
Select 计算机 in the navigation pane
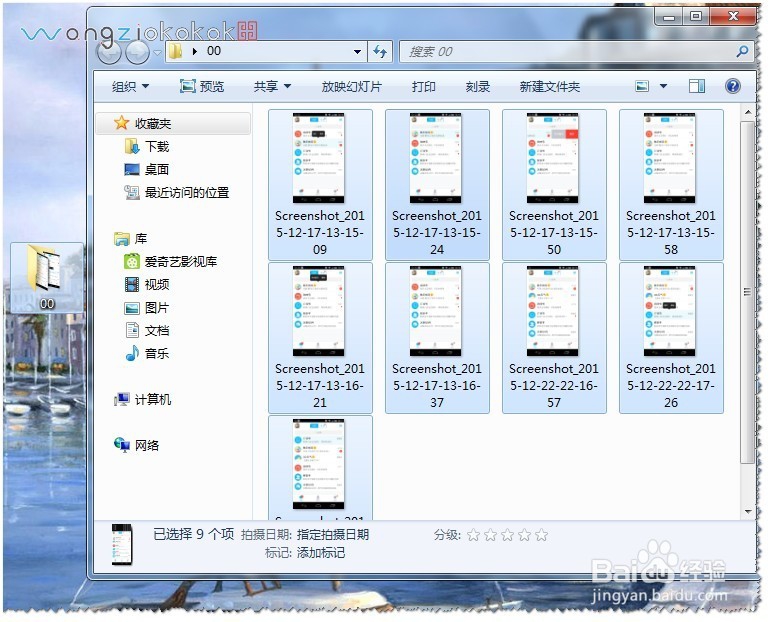click(x=143, y=400)
